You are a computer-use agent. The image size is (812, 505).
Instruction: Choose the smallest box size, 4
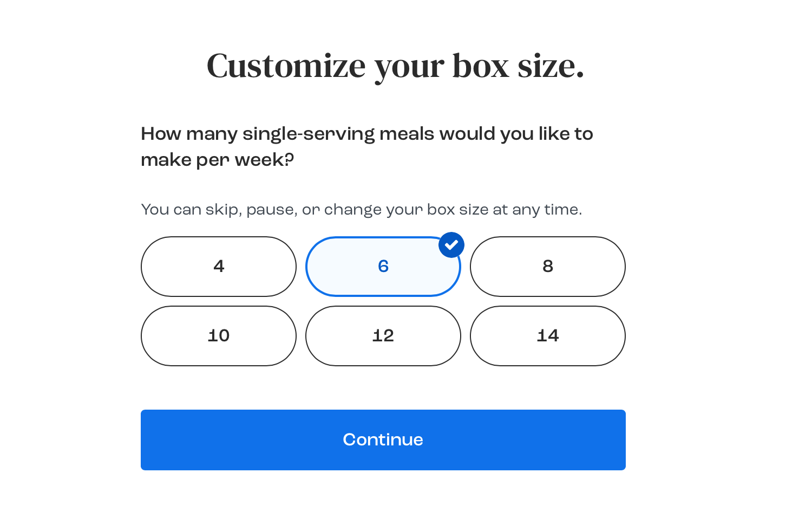coord(219,267)
